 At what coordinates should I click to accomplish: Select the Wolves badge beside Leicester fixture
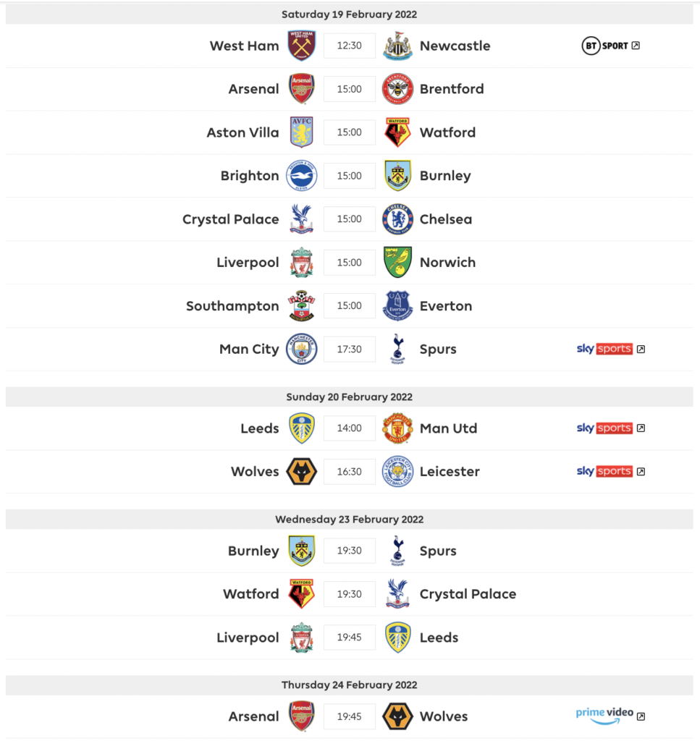pos(301,471)
